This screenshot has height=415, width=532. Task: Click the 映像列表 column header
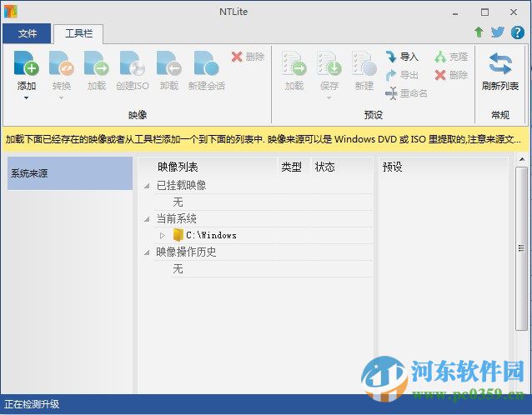[x=208, y=167]
